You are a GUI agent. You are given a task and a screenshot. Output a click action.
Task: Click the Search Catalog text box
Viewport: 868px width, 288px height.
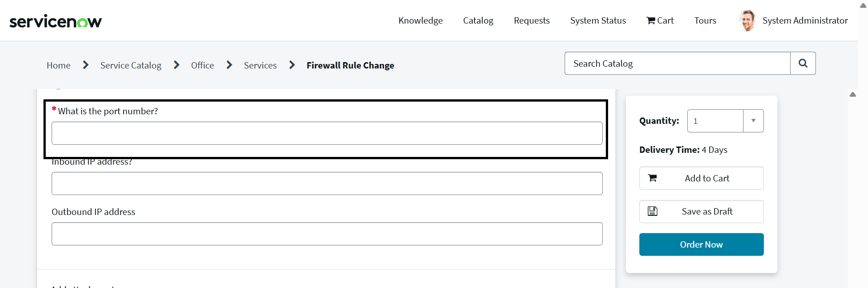click(677, 63)
